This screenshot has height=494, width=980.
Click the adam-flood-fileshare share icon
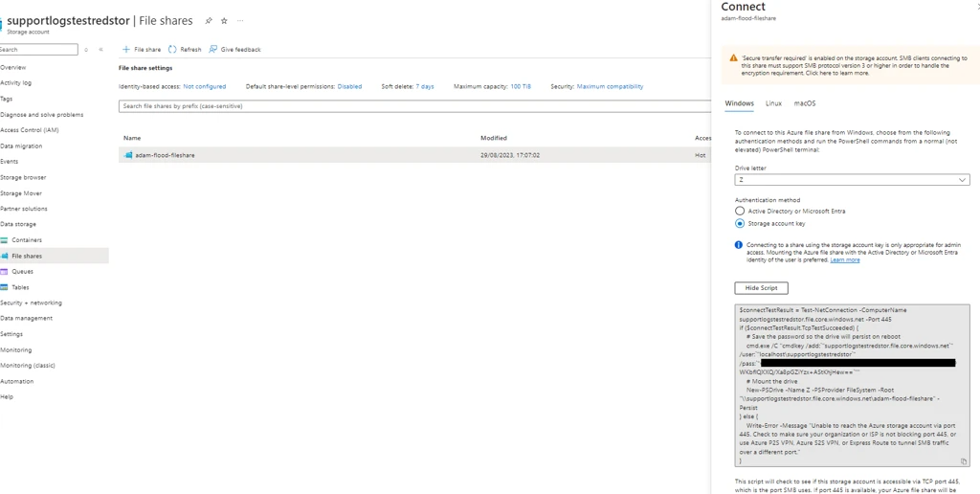[128, 155]
